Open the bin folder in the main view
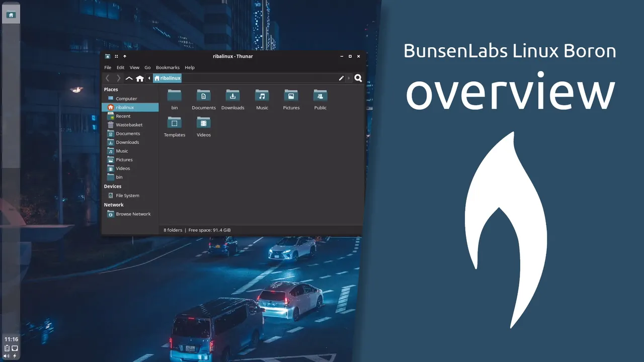 coord(175,100)
